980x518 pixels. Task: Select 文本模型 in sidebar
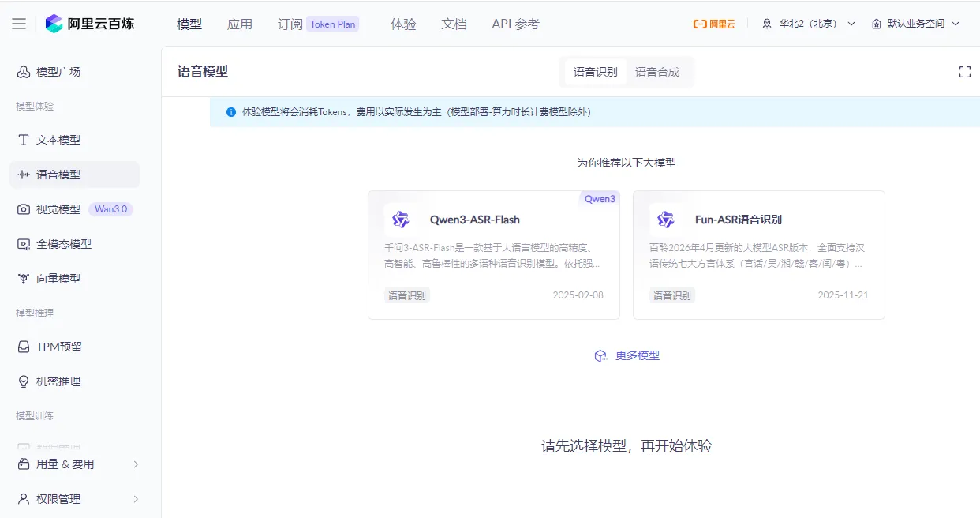click(74, 140)
